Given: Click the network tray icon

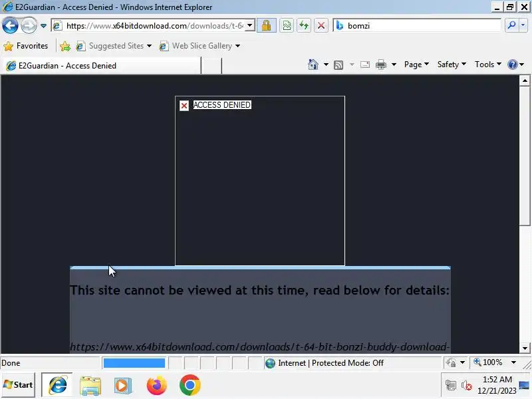Looking at the screenshot, I should pyautogui.click(x=451, y=385).
